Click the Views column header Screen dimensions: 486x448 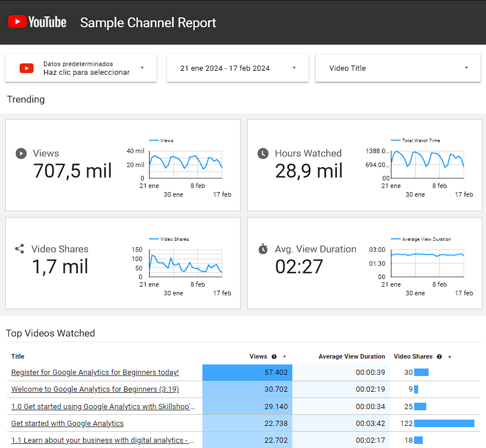point(258,356)
